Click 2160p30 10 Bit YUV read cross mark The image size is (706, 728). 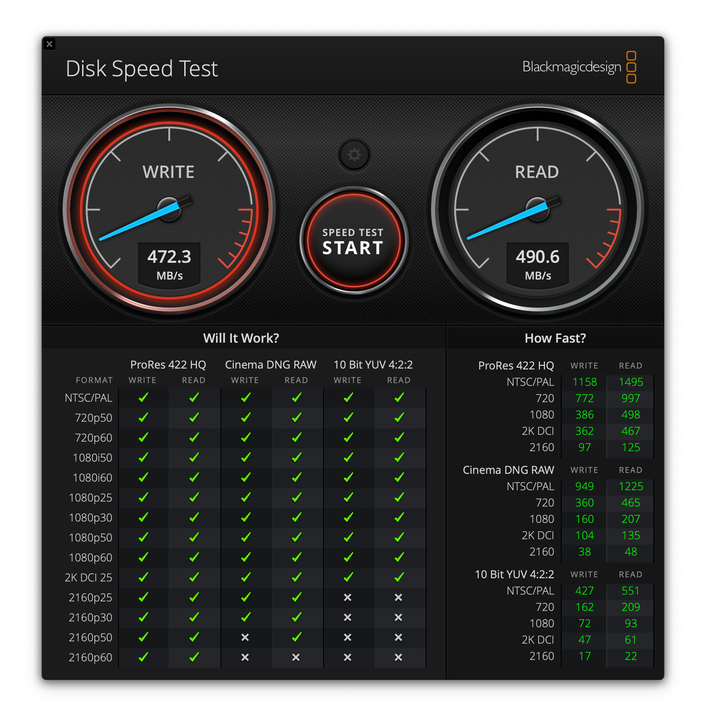coord(398,618)
